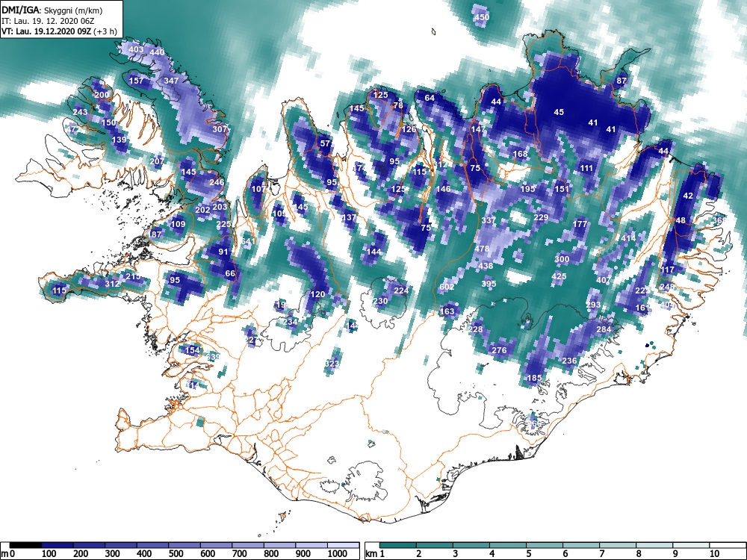
Task: Click the pale lavender swatch between 900 and 1000
Action: (x=311, y=545)
